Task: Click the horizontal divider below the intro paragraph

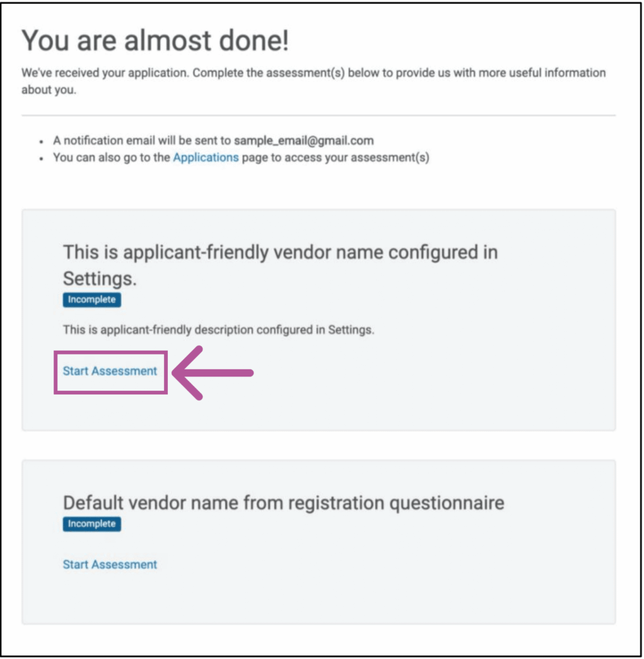Action: click(x=318, y=116)
